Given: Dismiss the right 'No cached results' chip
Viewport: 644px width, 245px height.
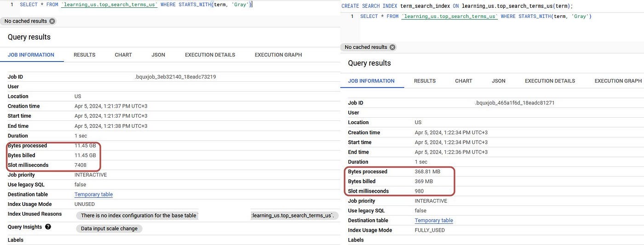Looking at the screenshot, I should (392, 47).
